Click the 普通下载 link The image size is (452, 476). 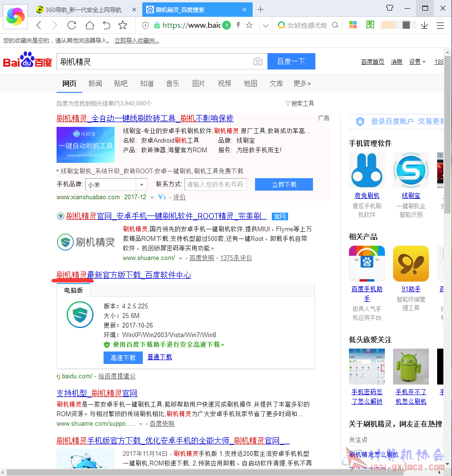[160, 357]
